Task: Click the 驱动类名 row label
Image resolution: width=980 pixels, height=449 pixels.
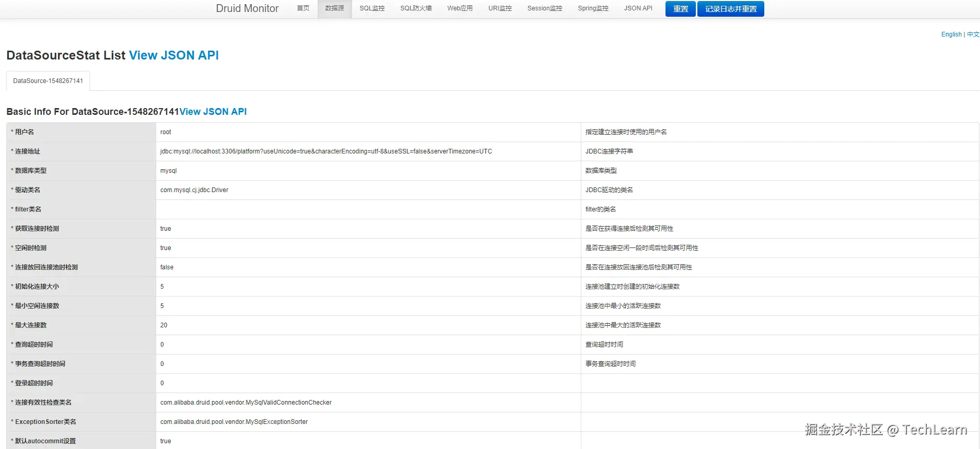Action: click(27, 190)
